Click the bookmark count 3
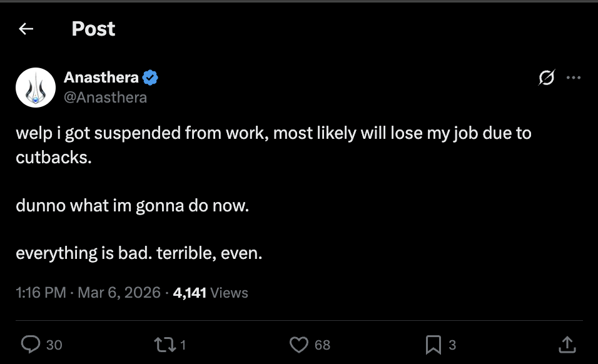 click(x=452, y=345)
